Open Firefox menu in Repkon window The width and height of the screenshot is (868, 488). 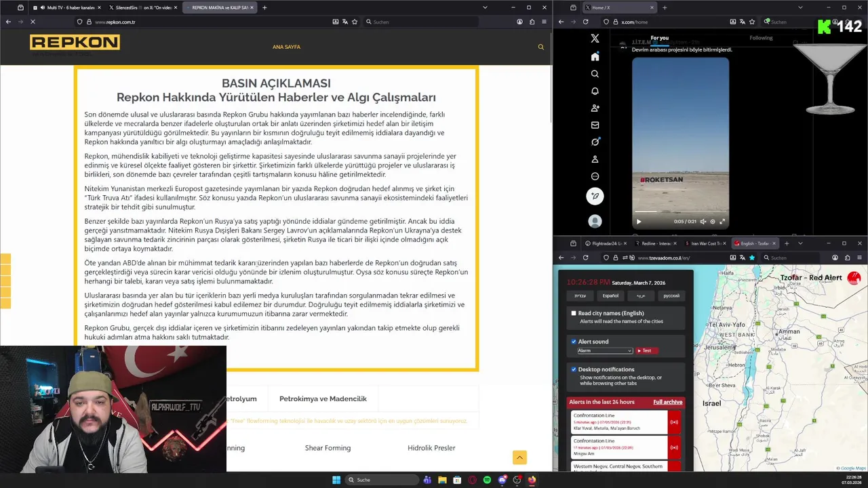point(544,22)
